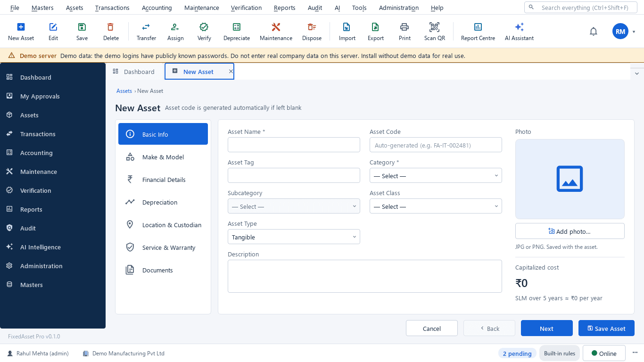Open notifications bell icon

pyautogui.click(x=594, y=32)
